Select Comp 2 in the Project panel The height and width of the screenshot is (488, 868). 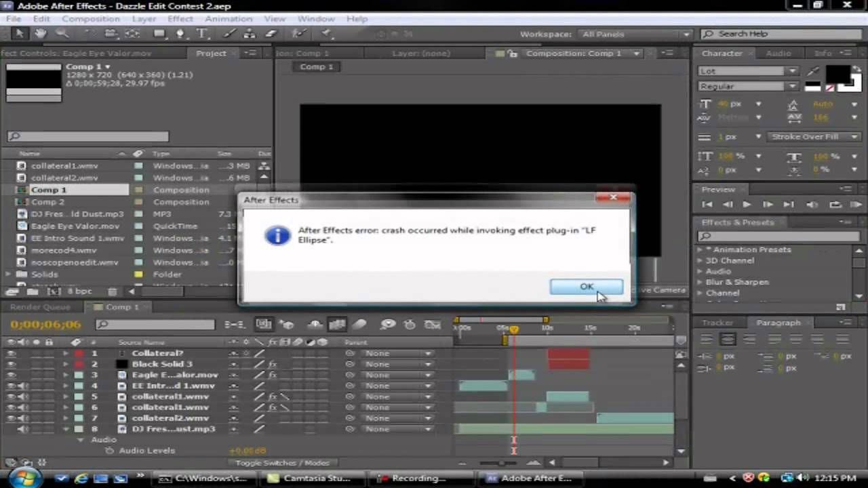[x=47, y=202]
